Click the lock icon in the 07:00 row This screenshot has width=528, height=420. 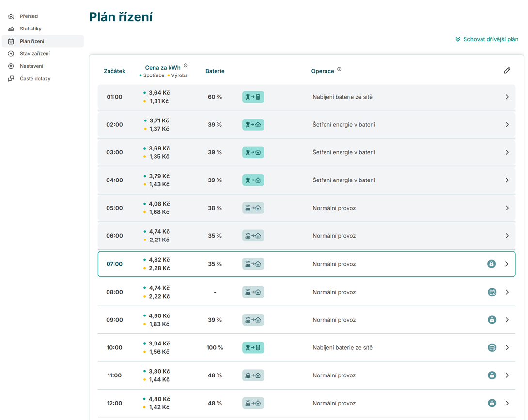tap(491, 264)
